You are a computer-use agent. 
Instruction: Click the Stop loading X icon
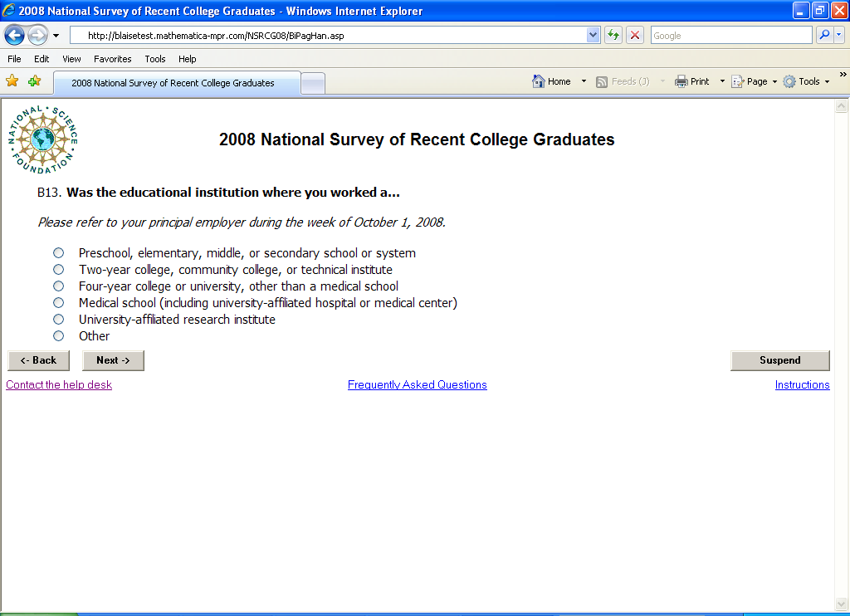click(x=635, y=35)
